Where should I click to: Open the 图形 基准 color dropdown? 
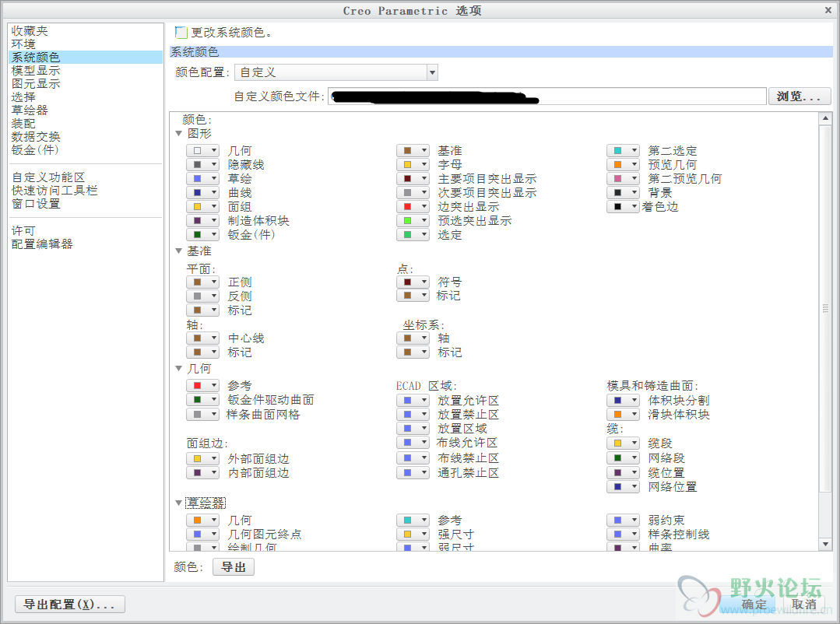tap(413, 150)
